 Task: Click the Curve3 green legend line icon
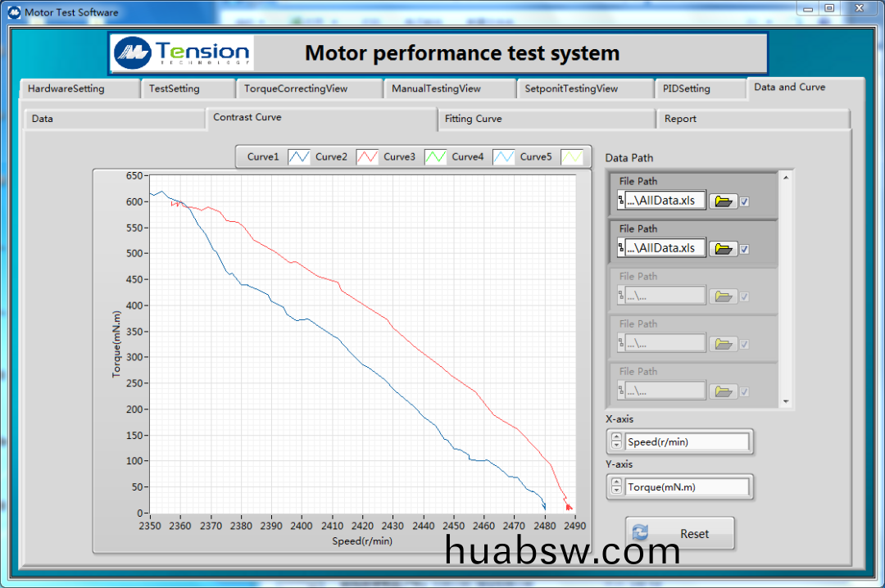click(x=435, y=157)
